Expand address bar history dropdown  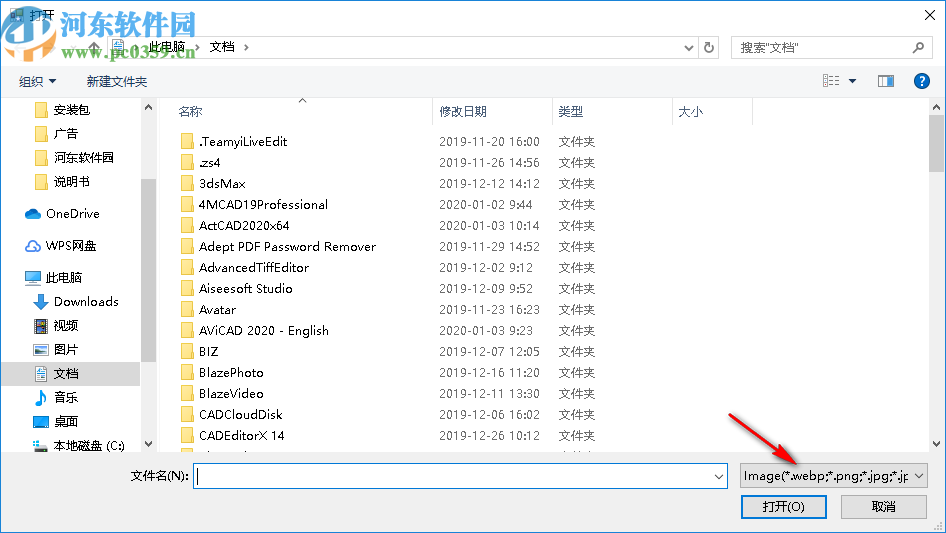click(x=688, y=47)
